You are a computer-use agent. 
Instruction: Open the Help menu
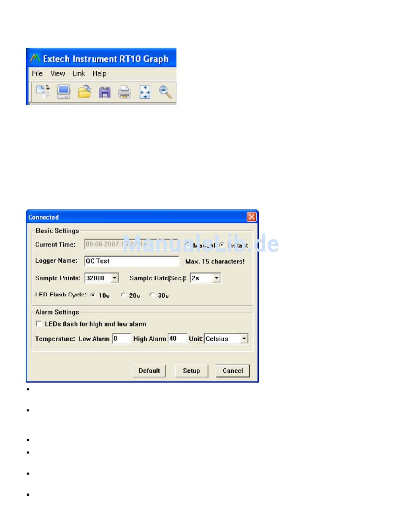(x=100, y=73)
